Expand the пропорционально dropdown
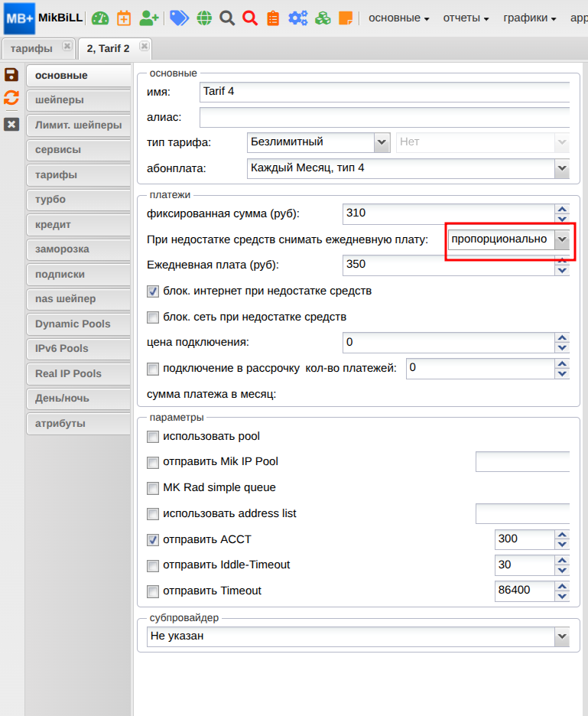The image size is (588, 716). coord(562,239)
